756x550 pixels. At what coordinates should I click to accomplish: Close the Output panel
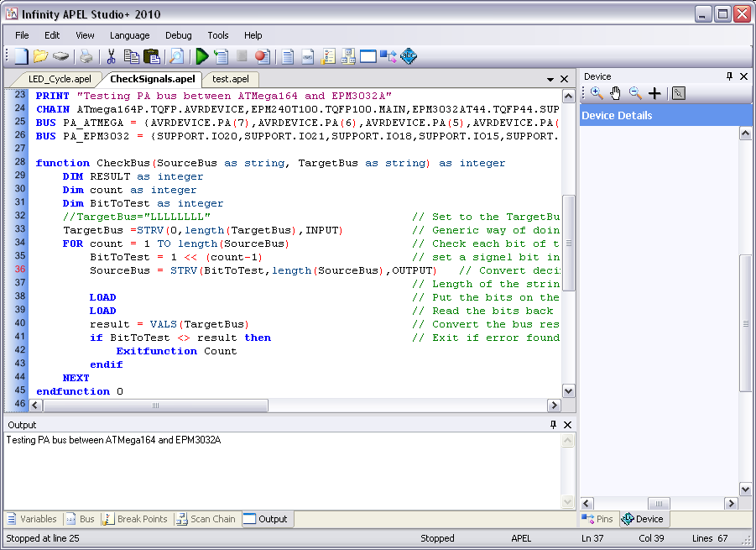coord(568,425)
